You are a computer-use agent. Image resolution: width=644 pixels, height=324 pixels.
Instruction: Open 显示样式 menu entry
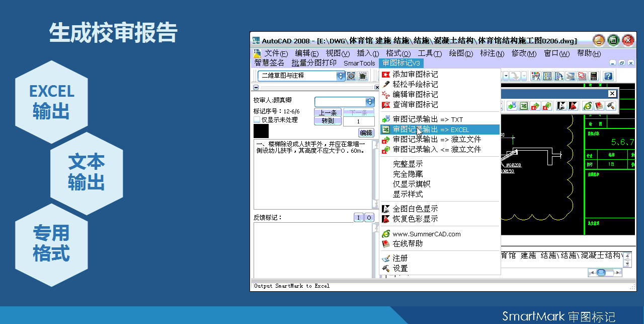tap(440, 194)
